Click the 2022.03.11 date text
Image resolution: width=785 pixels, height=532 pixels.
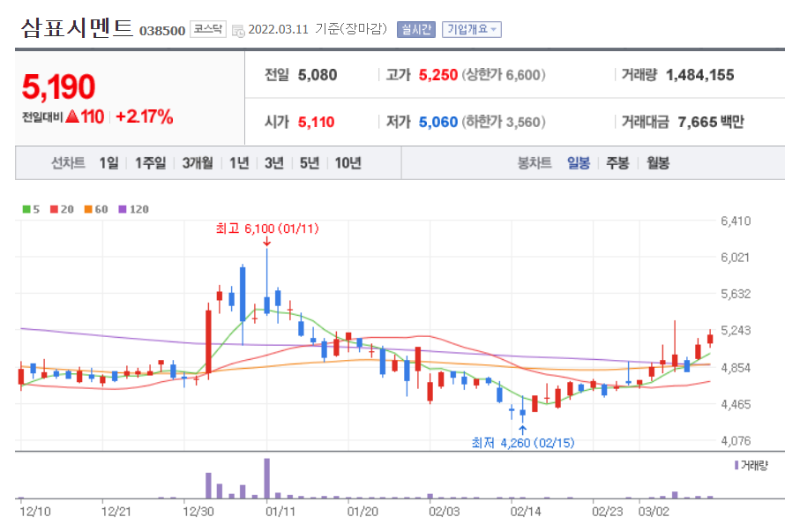[279, 30]
